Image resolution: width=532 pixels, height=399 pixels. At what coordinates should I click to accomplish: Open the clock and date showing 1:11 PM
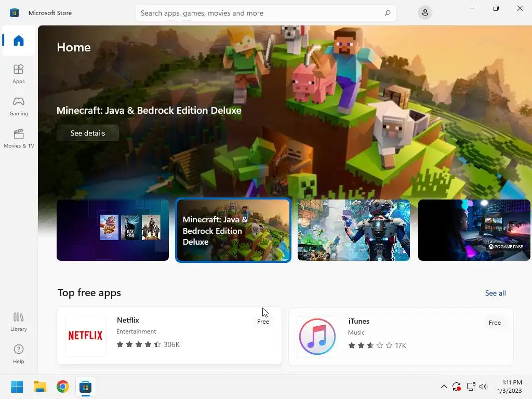[510, 387]
